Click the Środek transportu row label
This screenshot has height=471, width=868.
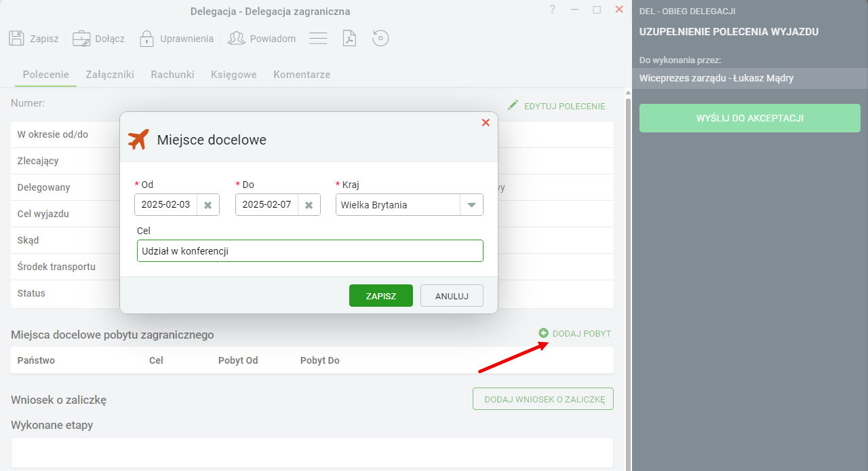[56, 267]
